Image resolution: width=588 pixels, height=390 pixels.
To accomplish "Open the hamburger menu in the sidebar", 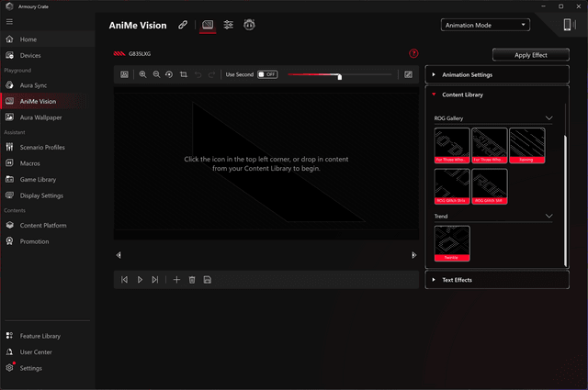I will pyautogui.click(x=9, y=22).
